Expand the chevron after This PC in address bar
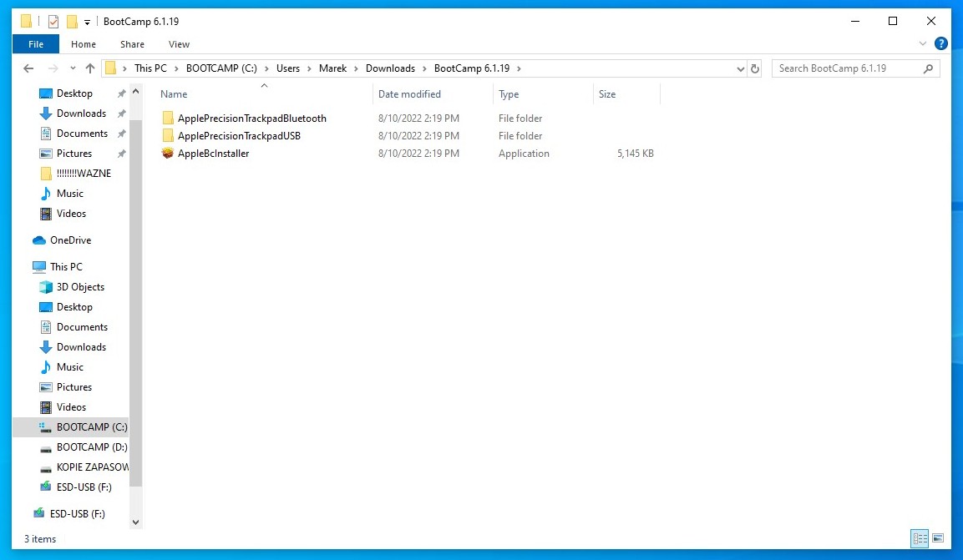The height and width of the screenshot is (560, 963). point(176,68)
